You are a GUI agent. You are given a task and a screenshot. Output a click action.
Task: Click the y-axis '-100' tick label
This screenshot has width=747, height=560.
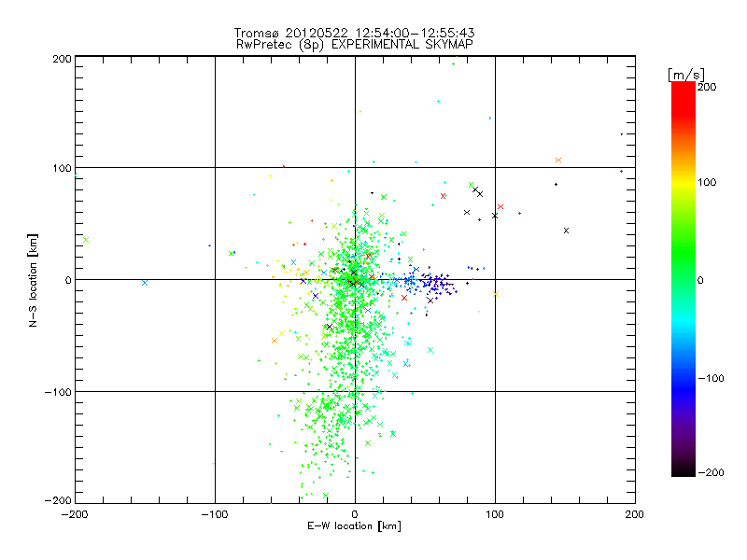point(58,392)
